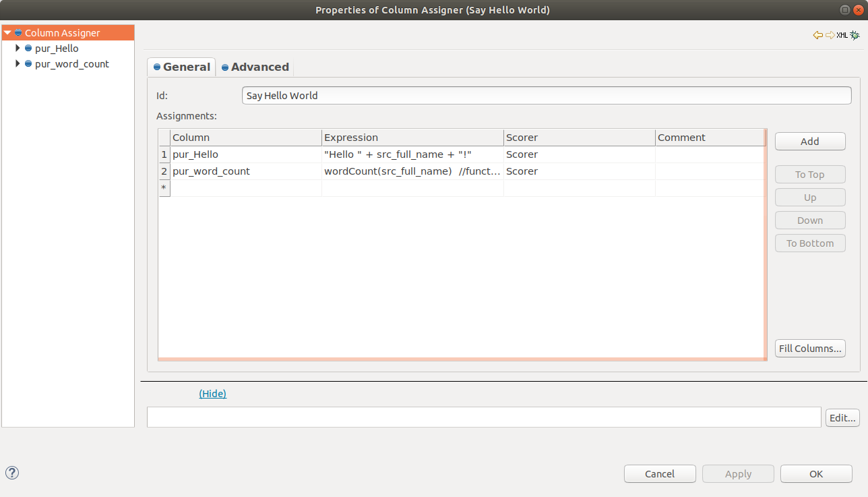The height and width of the screenshot is (497, 868).
Task: Expand the pur_word_count tree node
Action: [x=18, y=63]
